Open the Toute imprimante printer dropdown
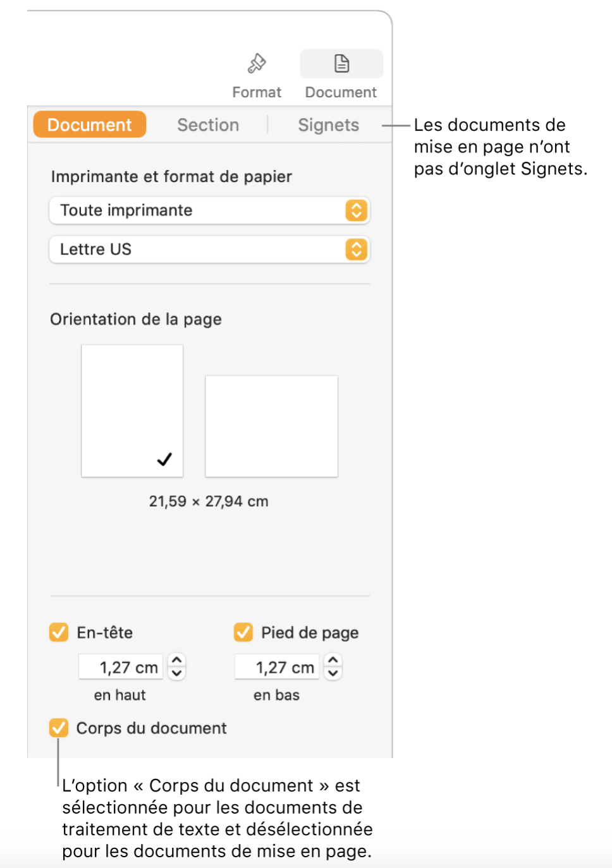Image resolution: width=612 pixels, height=868 pixels. tap(202, 210)
